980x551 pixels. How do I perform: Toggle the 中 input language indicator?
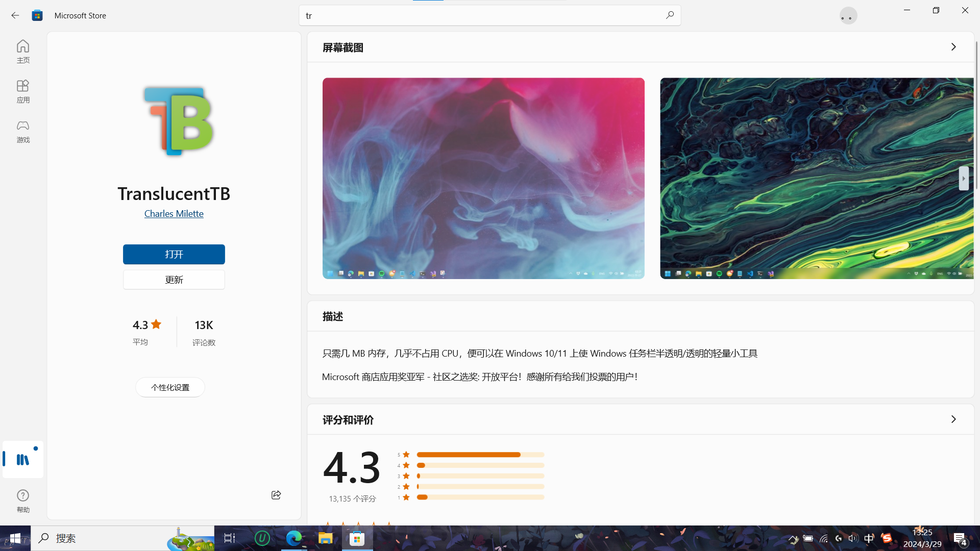coord(869,539)
